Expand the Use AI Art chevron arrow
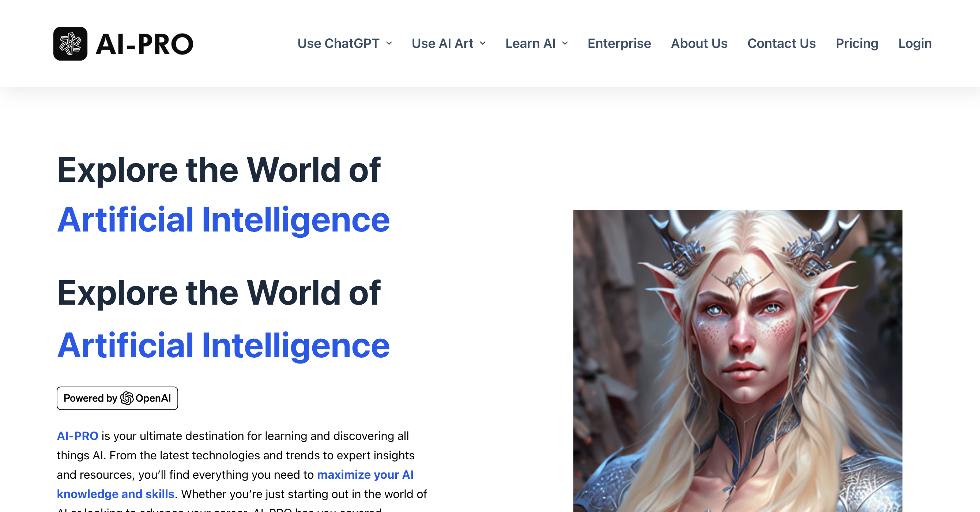This screenshot has width=980, height=512. (483, 44)
